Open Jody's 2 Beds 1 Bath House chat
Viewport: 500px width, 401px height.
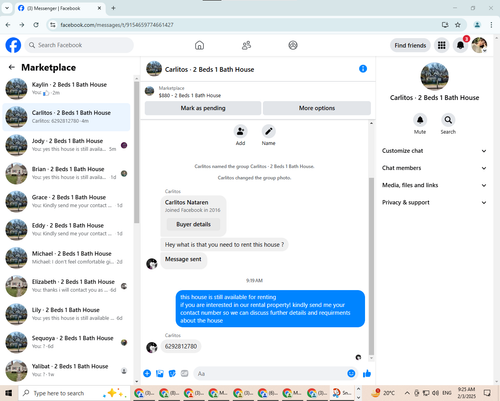pos(66,145)
